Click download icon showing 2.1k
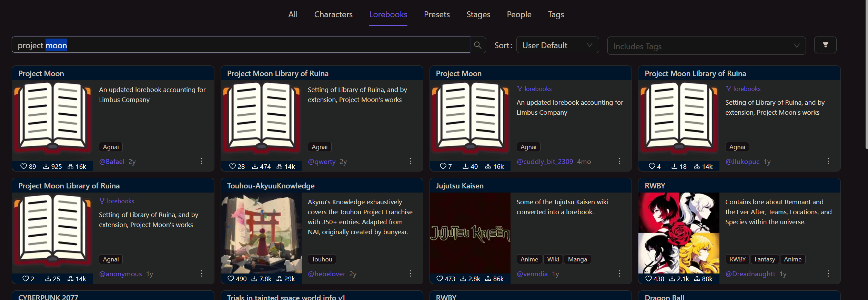Screen dimensions: 868x300 click(672, 279)
